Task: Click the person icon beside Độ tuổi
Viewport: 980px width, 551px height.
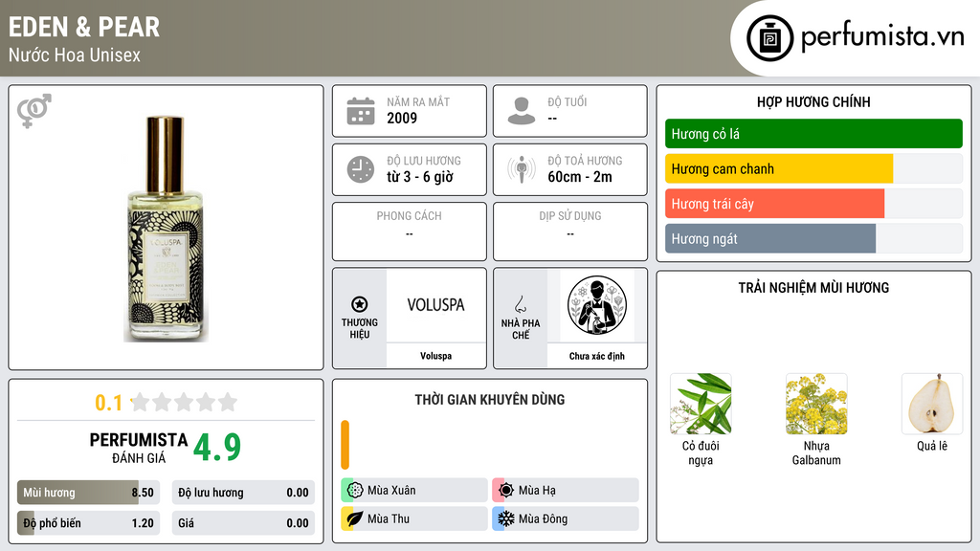Action: (x=522, y=111)
